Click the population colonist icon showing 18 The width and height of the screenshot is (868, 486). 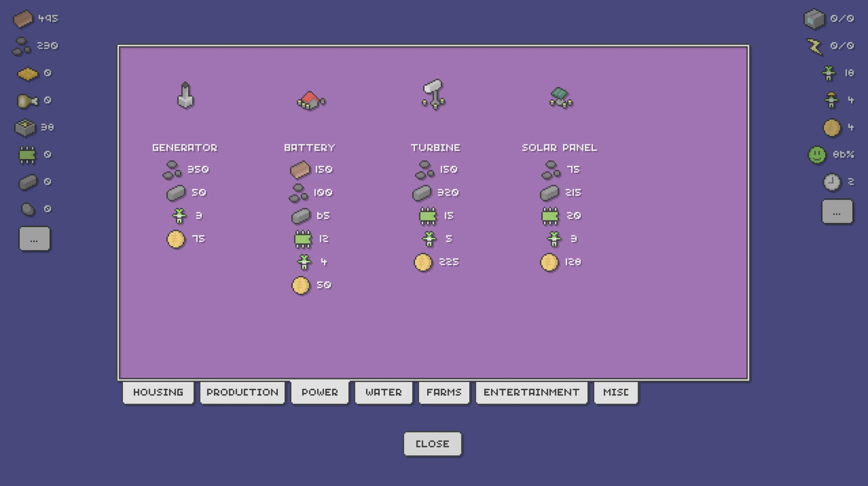click(829, 73)
